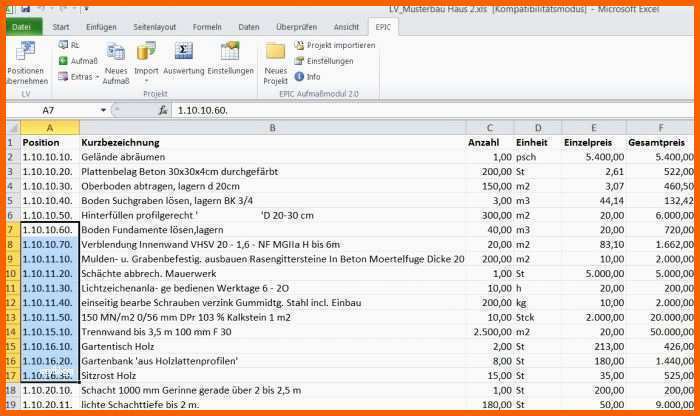Open the Name Box dropdown arrow
This screenshot has width=700, height=416.
tap(103, 110)
